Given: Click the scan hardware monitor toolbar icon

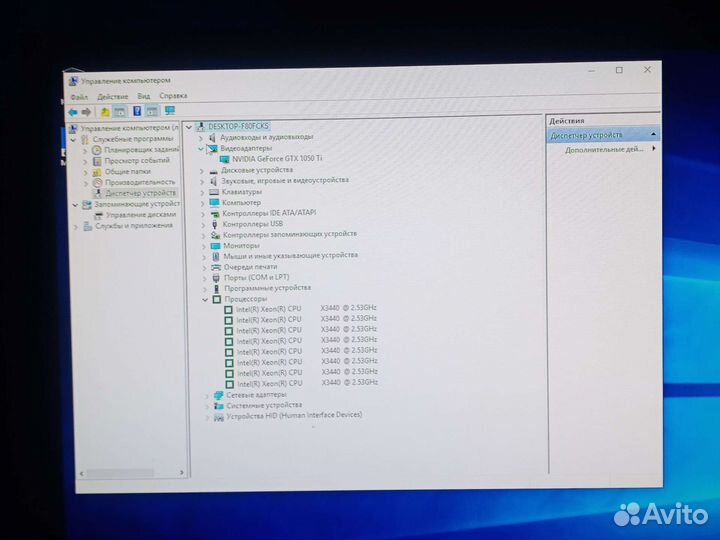Looking at the screenshot, I should [170, 110].
